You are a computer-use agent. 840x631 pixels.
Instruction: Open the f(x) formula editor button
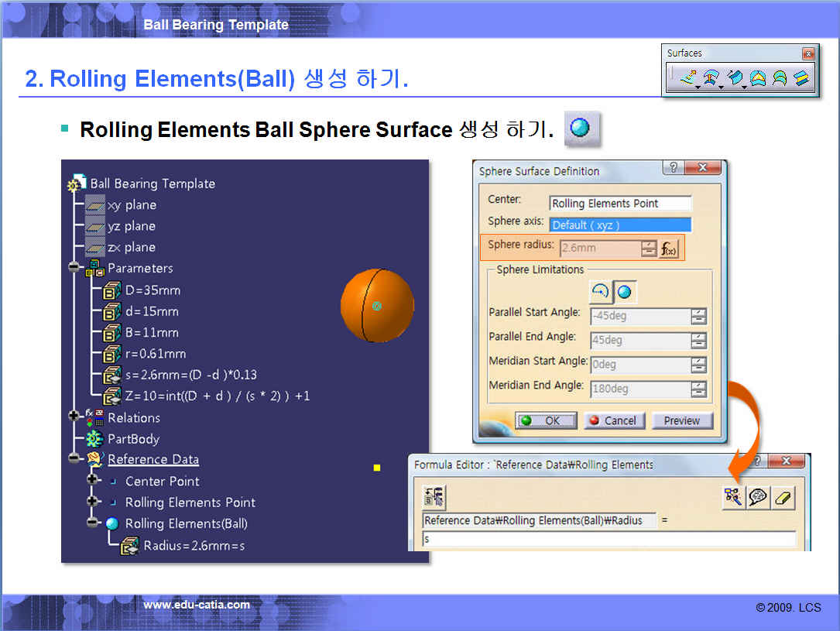click(669, 249)
